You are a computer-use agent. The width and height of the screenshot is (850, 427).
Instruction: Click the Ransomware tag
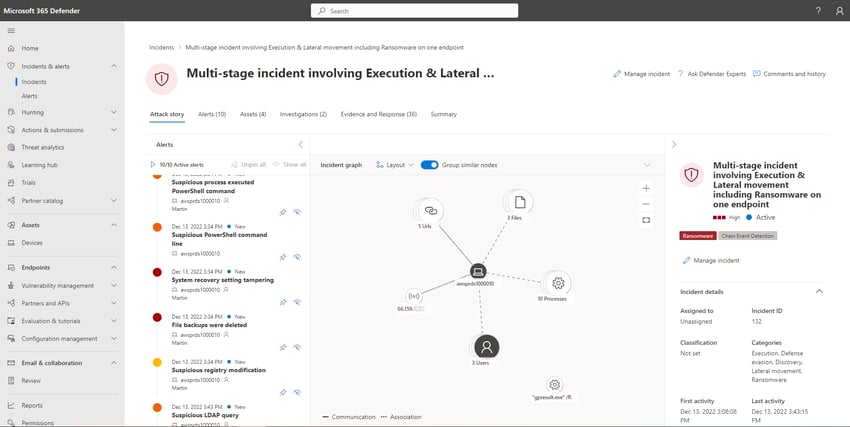tap(698, 236)
